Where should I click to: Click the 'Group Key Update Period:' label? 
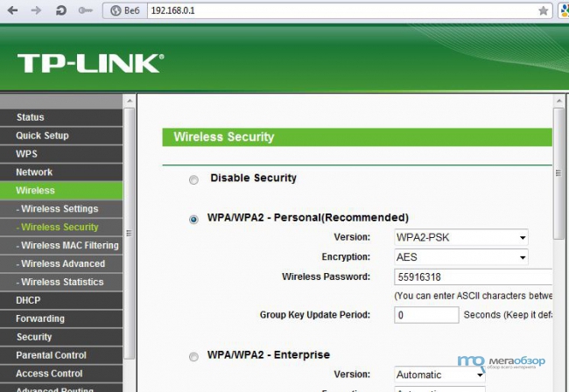(x=315, y=315)
